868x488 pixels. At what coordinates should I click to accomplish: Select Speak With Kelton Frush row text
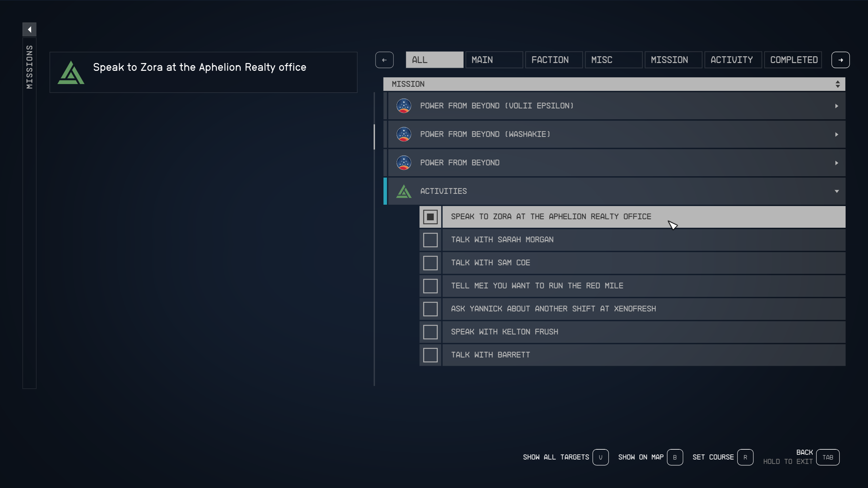tap(505, 332)
